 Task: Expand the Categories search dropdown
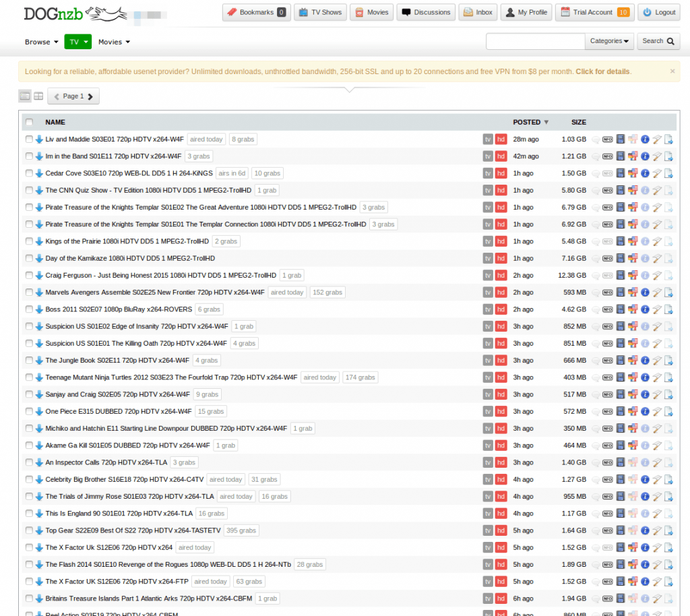(x=609, y=41)
